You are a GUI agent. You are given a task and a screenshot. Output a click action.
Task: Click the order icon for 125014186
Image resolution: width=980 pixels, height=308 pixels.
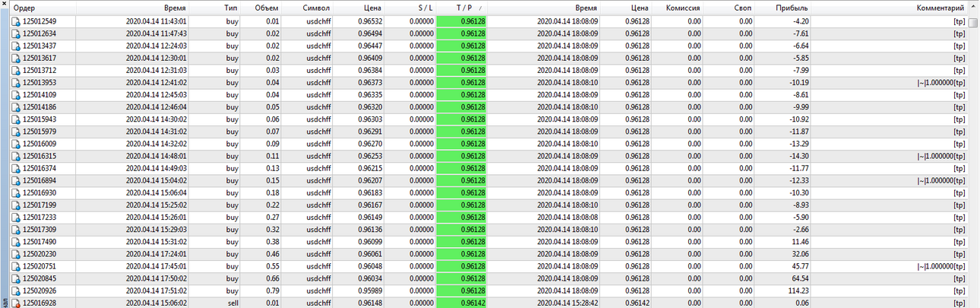16,107
